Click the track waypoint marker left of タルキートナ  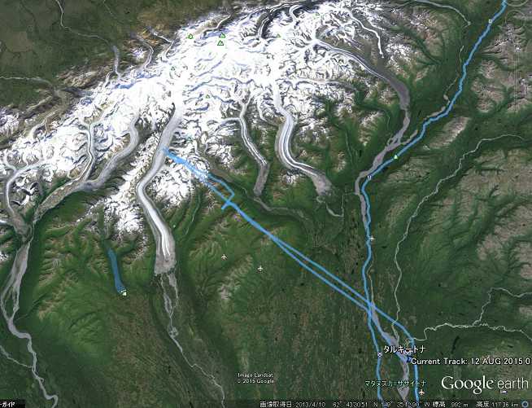point(380,354)
